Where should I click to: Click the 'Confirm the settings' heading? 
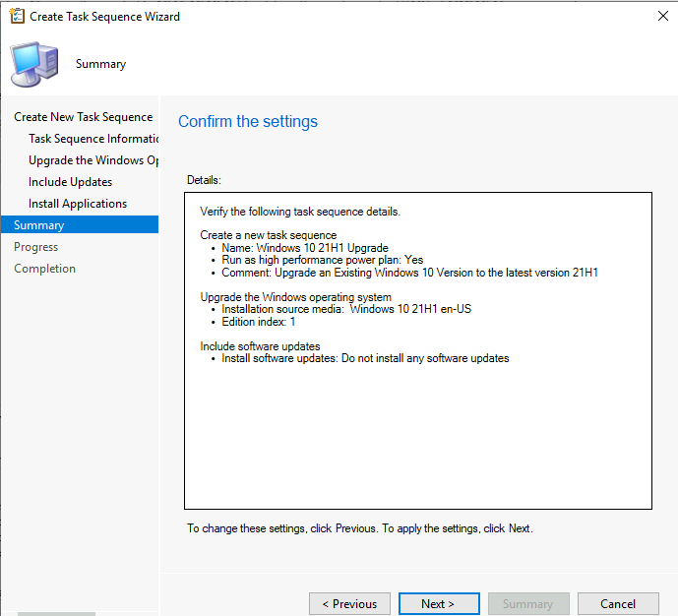pos(248,121)
